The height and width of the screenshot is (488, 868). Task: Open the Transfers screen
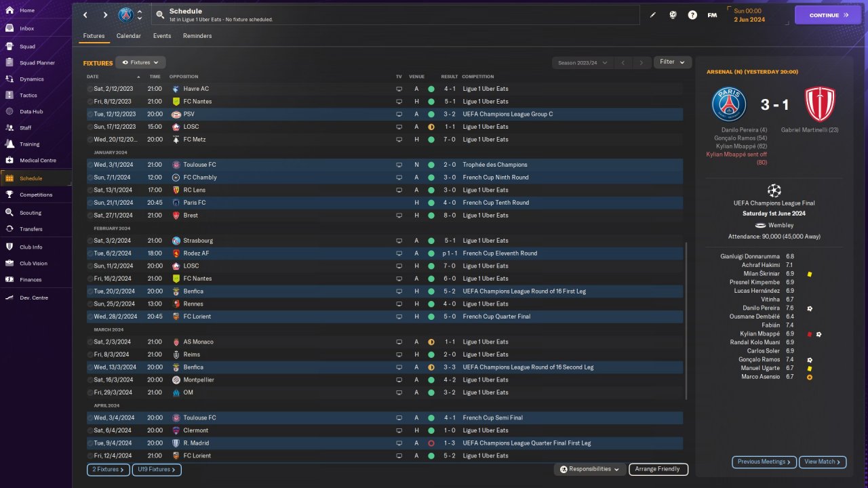pyautogui.click(x=31, y=229)
